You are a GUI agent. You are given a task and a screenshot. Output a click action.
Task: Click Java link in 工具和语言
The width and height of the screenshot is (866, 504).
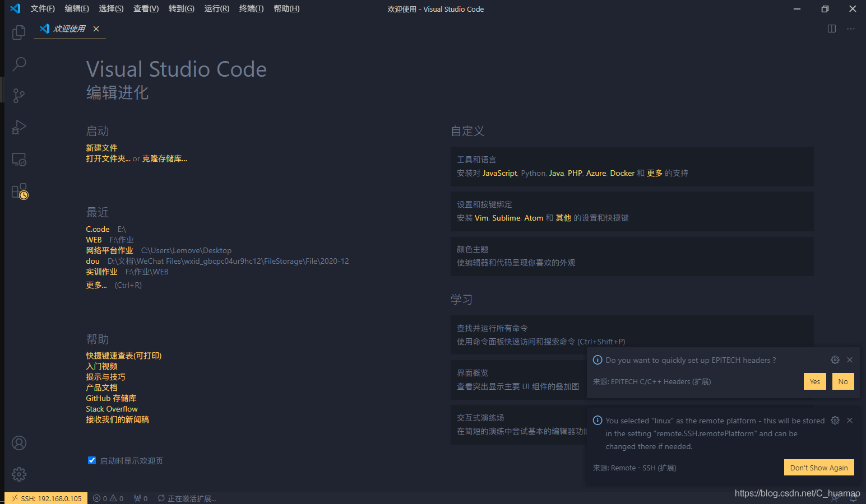point(557,173)
